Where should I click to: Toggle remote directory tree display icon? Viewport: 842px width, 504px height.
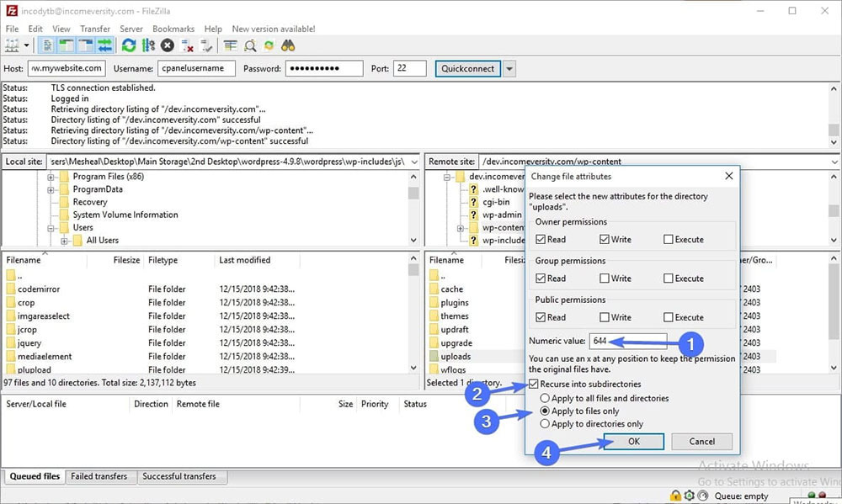[x=85, y=45]
